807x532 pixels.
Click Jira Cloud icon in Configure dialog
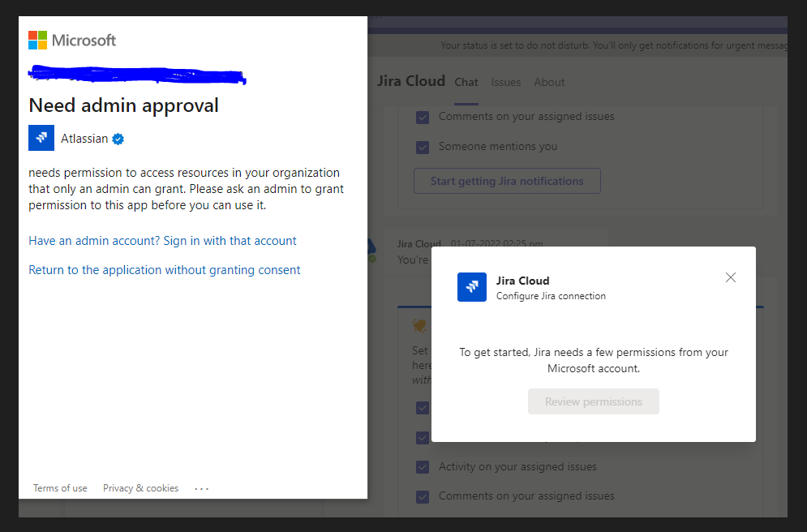[472, 287]
